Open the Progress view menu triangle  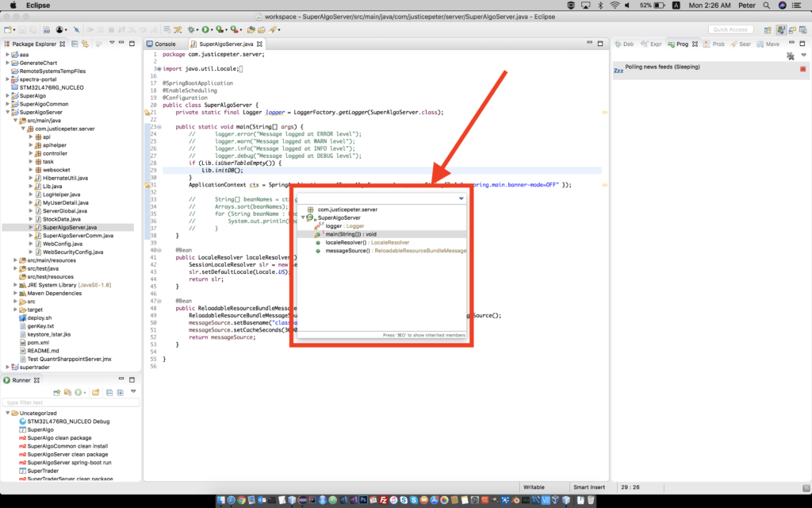(x=804, y=55)
